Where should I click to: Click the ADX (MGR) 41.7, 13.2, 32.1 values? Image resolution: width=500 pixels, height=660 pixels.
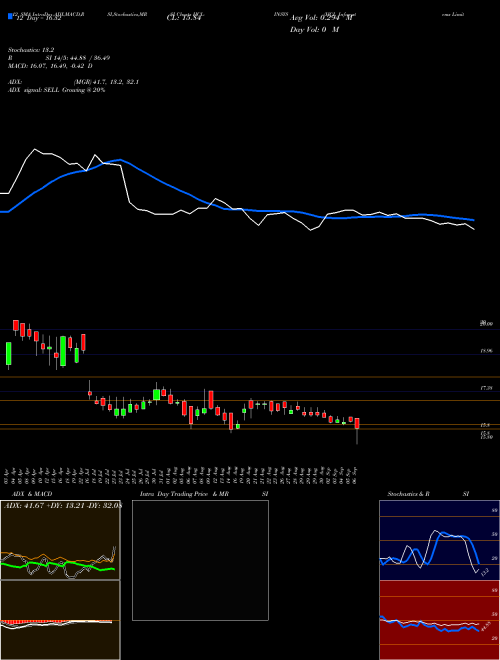tap(73, 82)
